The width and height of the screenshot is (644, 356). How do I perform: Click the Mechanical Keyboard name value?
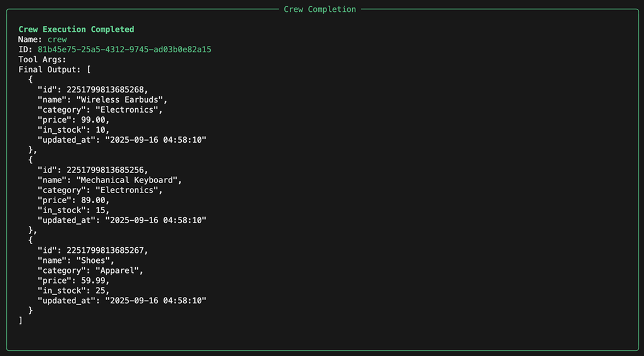pyautogui.click(x=129, y=181)
